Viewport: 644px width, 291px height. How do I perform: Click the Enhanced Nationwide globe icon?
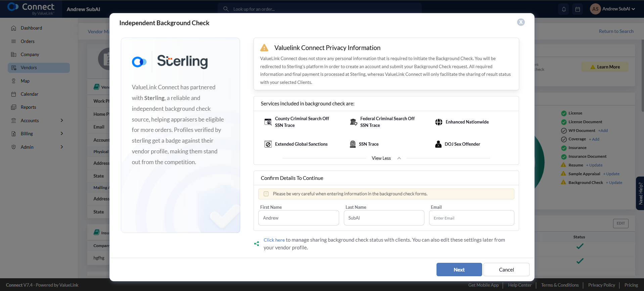coord(439,122)
